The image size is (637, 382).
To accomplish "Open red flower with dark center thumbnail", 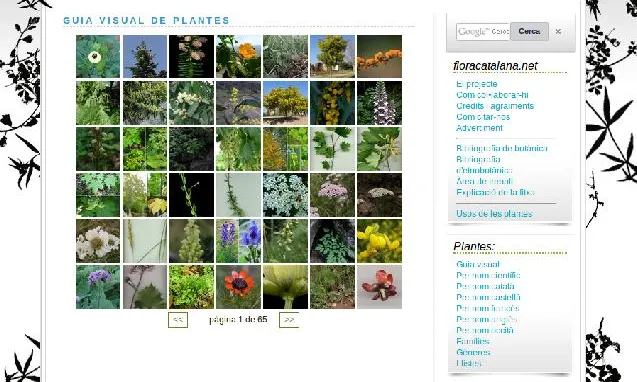I will (238, 287).
